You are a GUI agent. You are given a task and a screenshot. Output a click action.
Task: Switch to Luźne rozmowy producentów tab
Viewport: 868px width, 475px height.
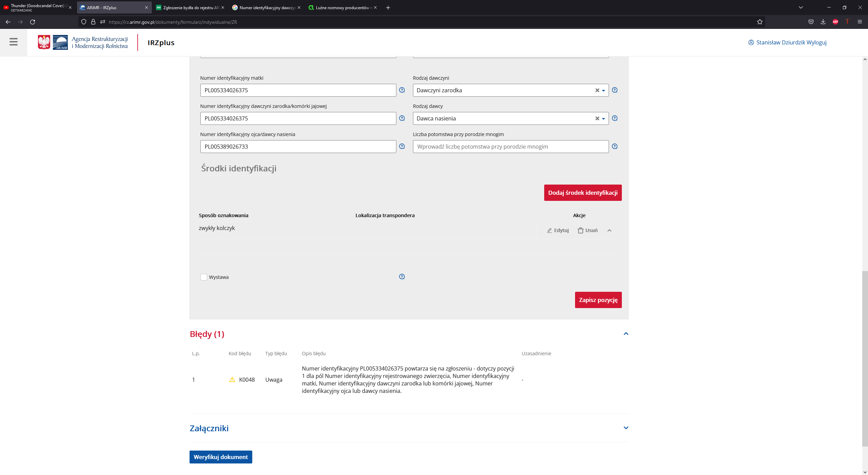[342, 7]
